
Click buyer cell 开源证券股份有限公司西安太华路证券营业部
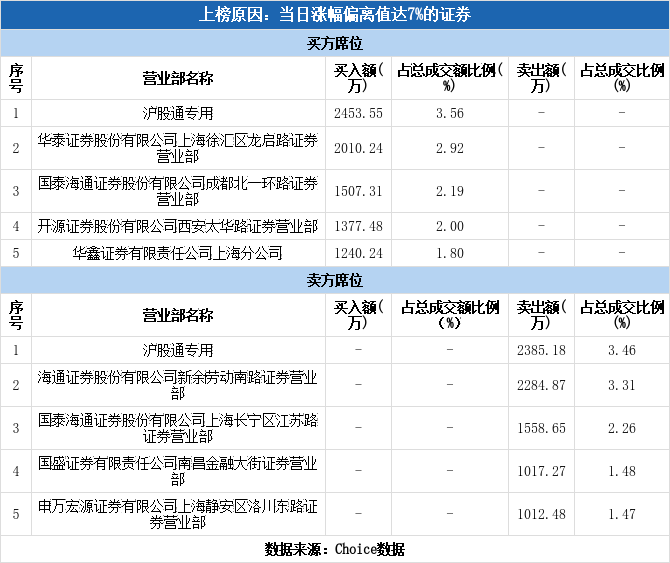tap(178, 226)
